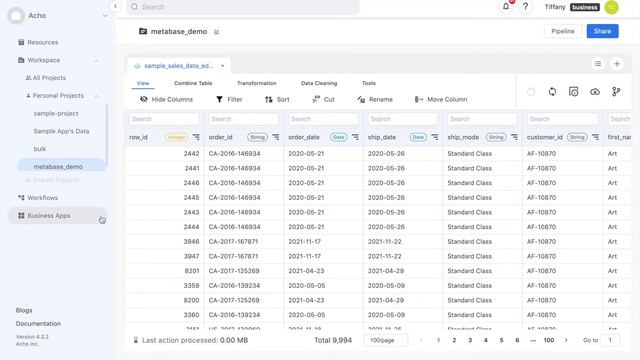Open the bulk project
Screen dimensions: 640x360
tap(40, 149)
